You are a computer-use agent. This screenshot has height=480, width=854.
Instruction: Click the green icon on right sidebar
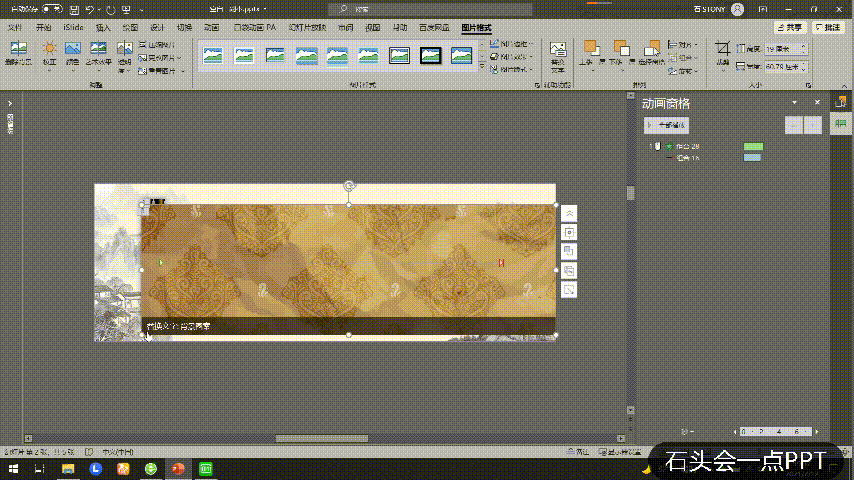tap(841, 124)
